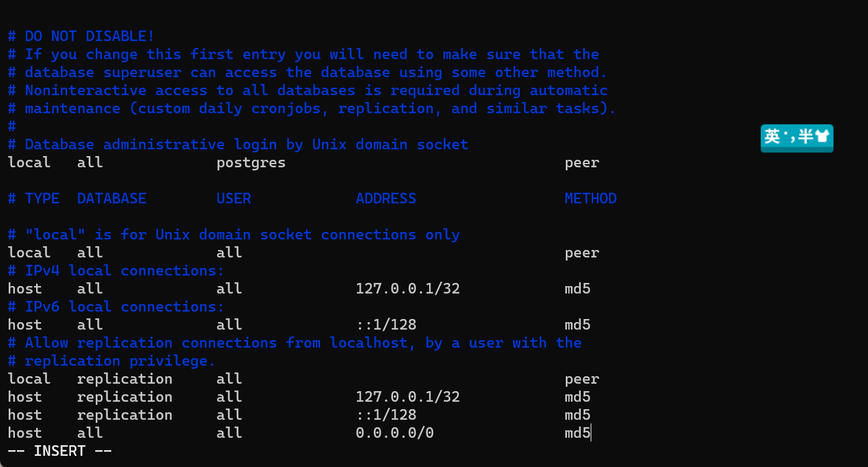
Task: Toggle the 半 half-width character mode
Action: point(806,137)
